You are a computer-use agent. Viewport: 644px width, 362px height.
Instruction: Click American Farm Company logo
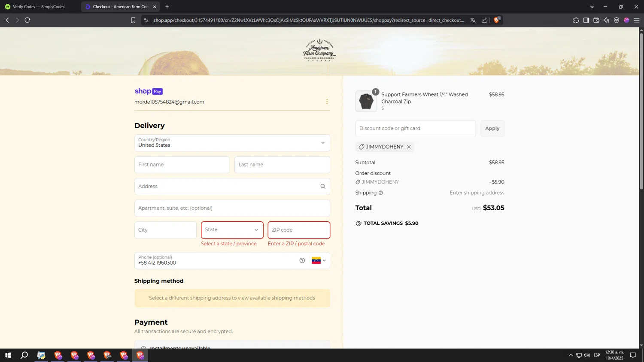[319, 51]
